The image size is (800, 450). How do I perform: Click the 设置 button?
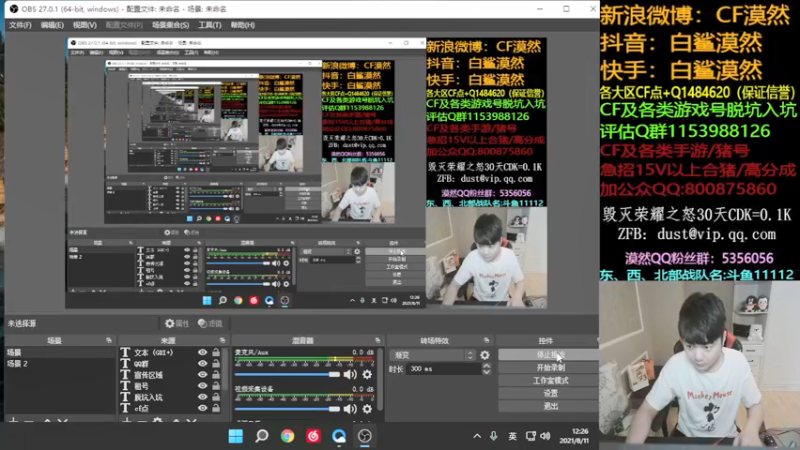click(549, 393)
